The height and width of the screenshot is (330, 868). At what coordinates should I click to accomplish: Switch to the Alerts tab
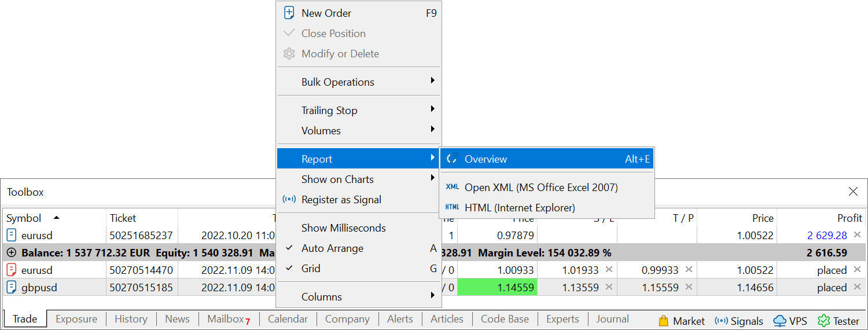pos(400,319)
